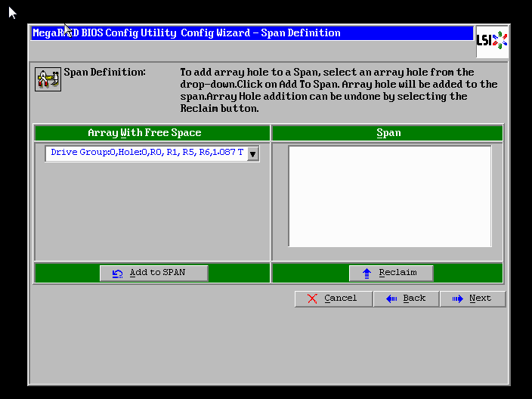Cancel the configuration wizard

333,298
